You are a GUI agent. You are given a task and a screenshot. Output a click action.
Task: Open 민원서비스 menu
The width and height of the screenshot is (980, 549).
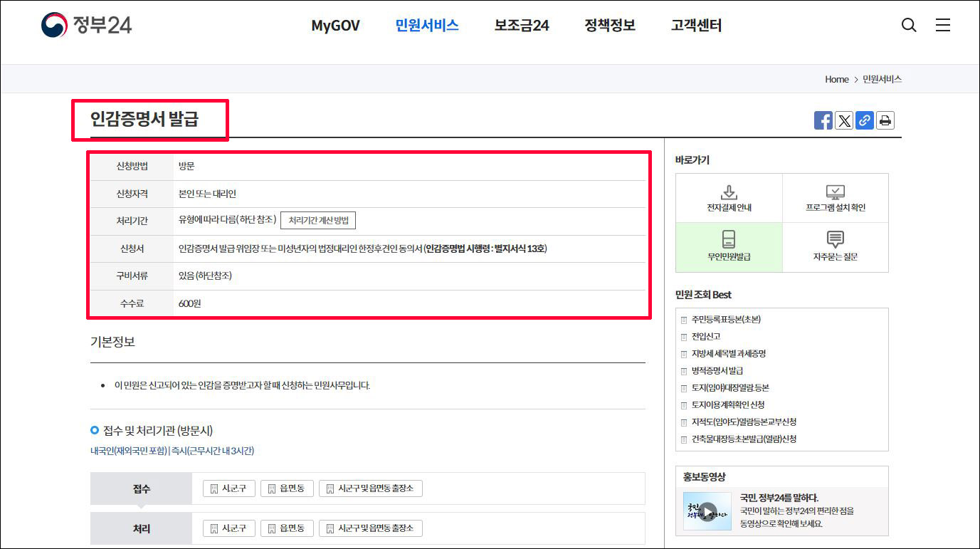coord(427,26)
